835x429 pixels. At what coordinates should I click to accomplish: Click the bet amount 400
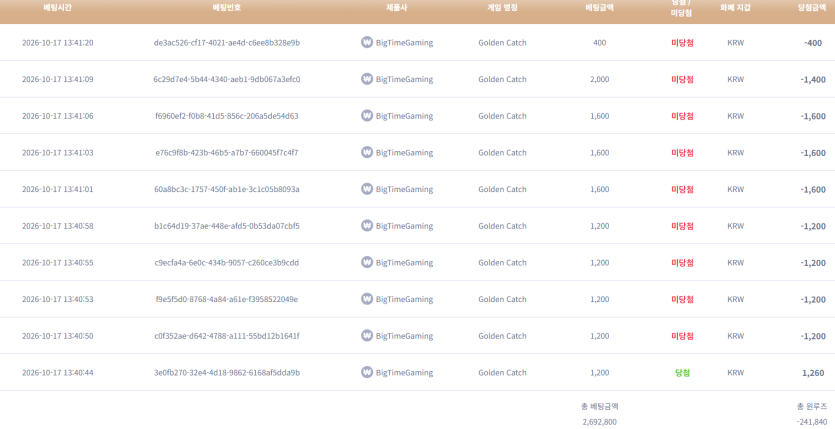[599, 43]
